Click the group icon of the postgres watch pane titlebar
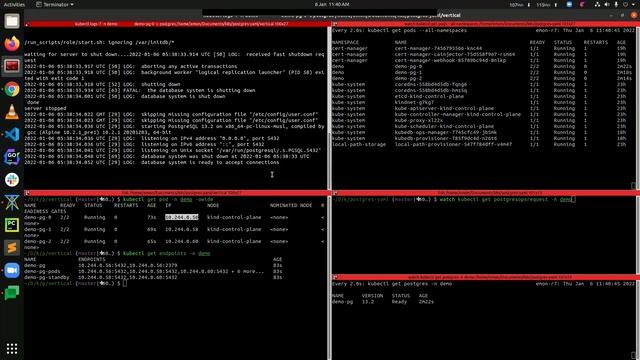 click(x=335, y=277)
